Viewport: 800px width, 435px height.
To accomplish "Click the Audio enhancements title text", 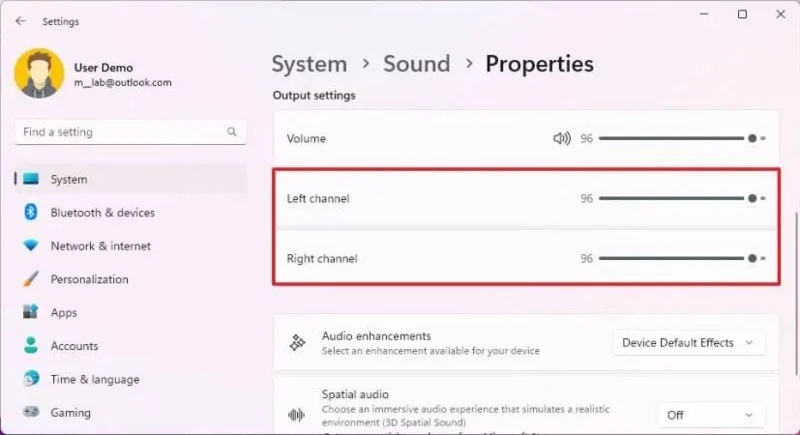I will click(x=376, y=336).
